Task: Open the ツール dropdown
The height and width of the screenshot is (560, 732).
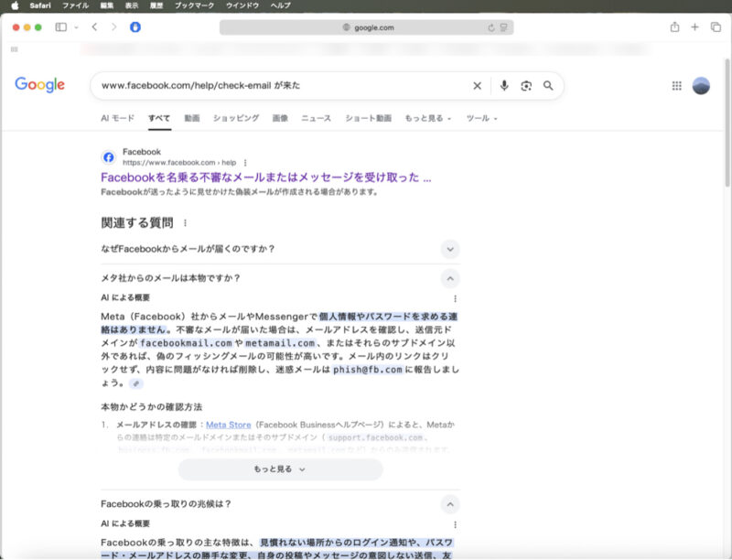Action: pos(482,119)
